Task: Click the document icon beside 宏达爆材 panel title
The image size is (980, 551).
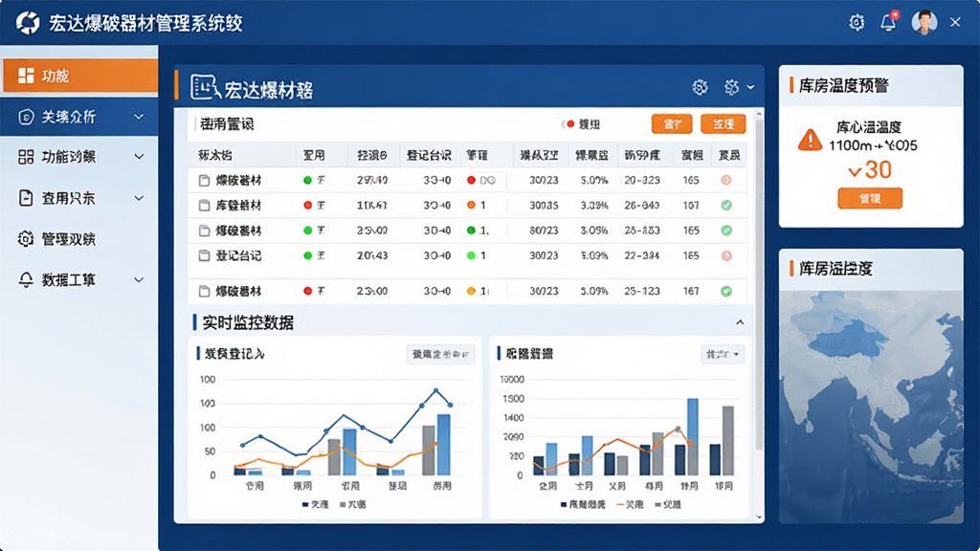Action: click(205, 87)
